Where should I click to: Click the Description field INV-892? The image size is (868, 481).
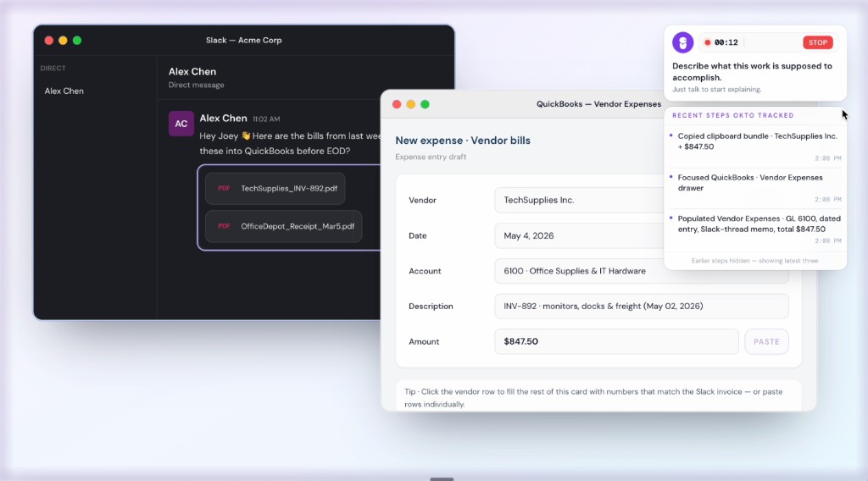point(641,307)
